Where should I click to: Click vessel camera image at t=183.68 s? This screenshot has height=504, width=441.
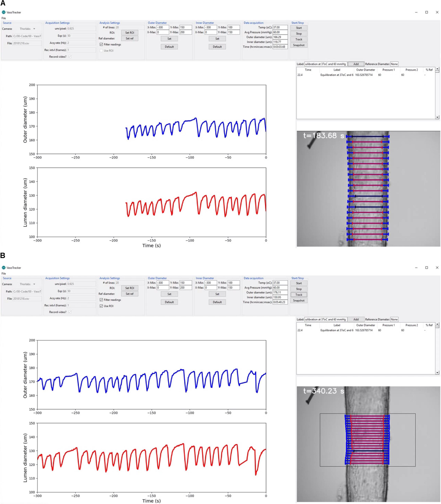368,189
